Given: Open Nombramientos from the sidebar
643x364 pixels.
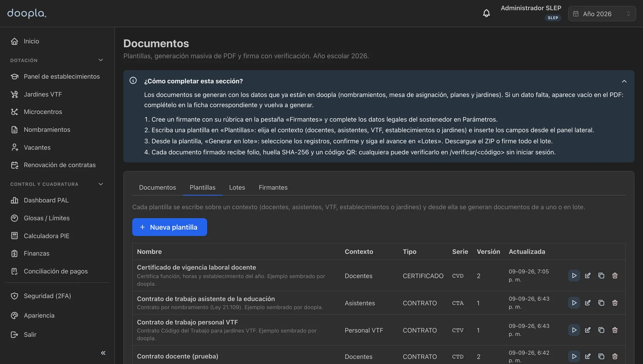Looking at the screenshot, I should 57,130.
